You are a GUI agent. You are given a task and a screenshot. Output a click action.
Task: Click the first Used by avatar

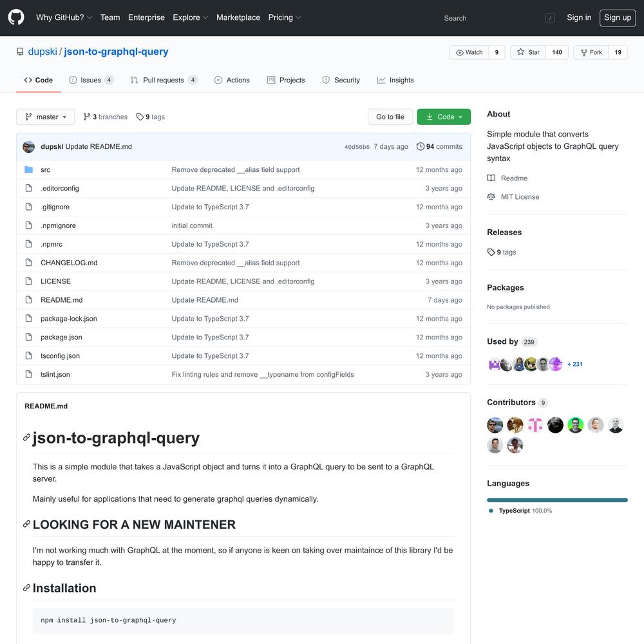[x=494, y=365]
